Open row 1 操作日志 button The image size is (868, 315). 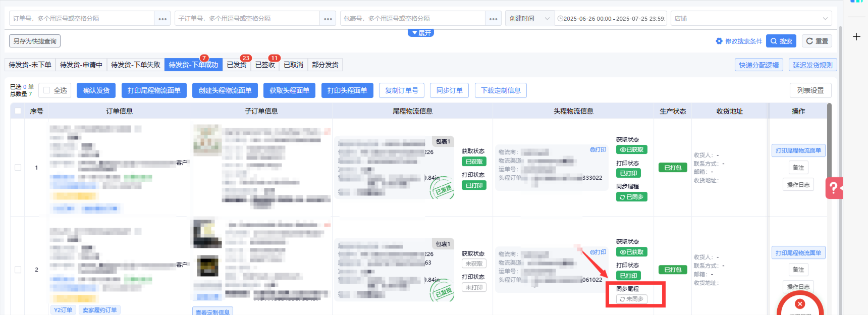[798, 185]
